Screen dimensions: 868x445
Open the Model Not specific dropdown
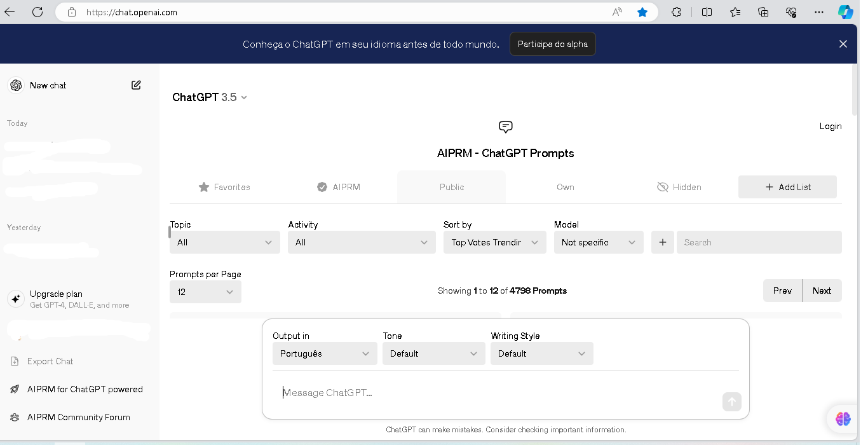599,242
